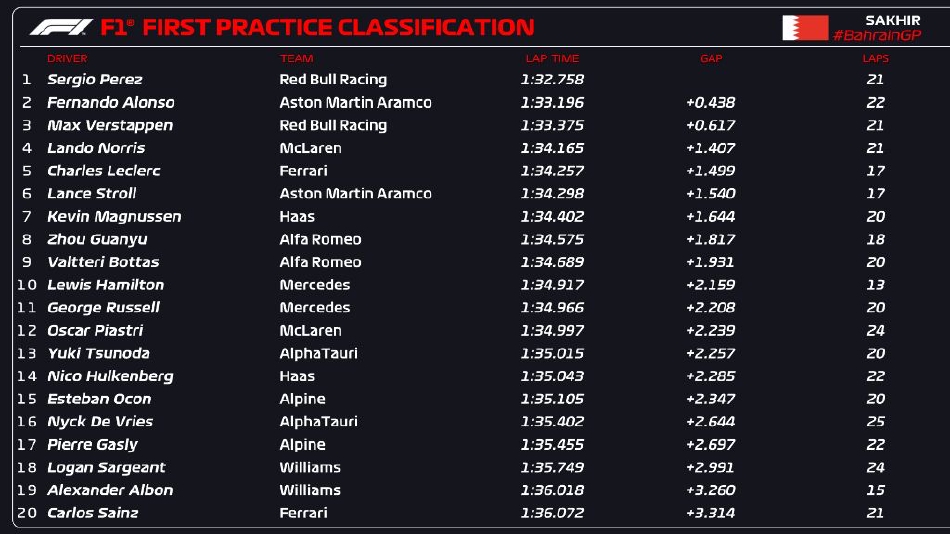Click the Bahrain flag icon
950x534 pixels.
[x=805, y=28]
